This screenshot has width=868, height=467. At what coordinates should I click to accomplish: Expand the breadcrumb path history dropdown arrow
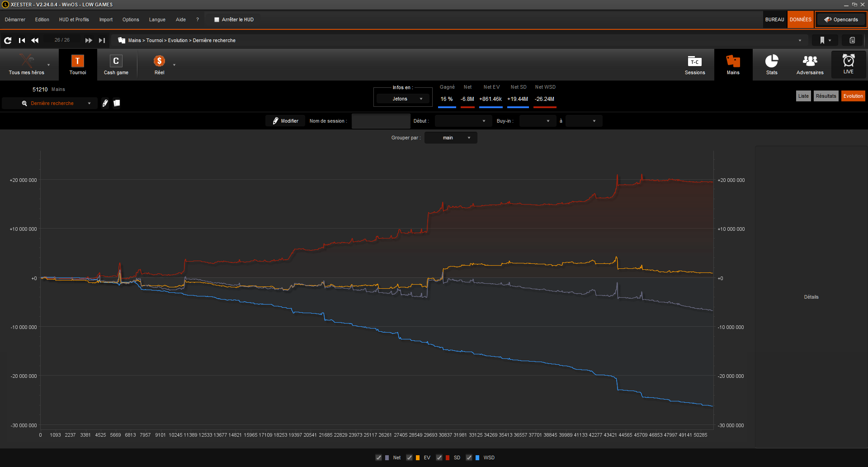pos(800,40)
